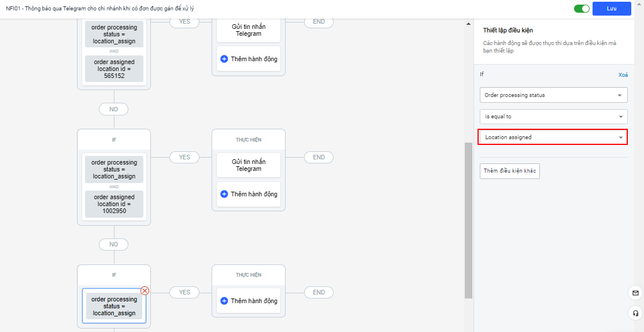Click the scroll-up arrow above the canvas scrollbar

point(468,24)
